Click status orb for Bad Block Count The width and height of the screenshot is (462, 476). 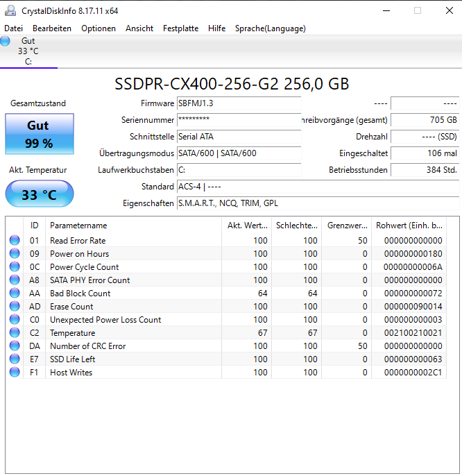[15, 293]
